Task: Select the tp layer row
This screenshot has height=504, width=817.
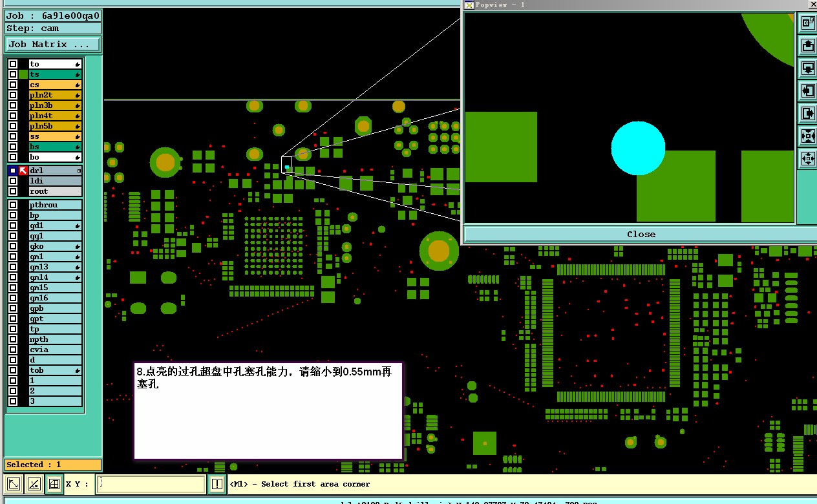Action: [55, 329]
